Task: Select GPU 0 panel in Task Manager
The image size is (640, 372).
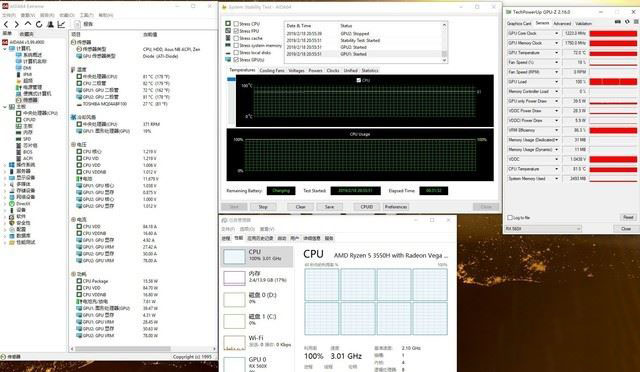Action: coord(258,363)
